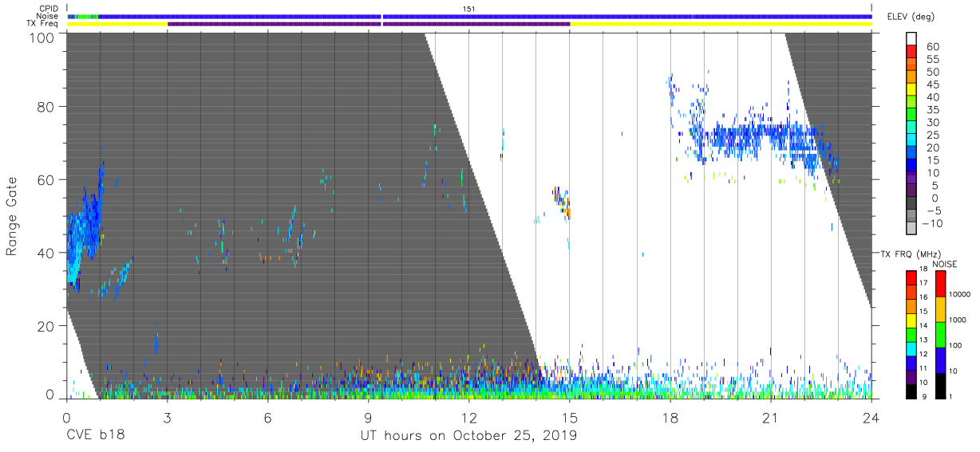Image resolution: width=980 pixels, height=452 pixels.
Task: Click the 17 tick on TX FRQ colorbar
Action: [923, 283]
